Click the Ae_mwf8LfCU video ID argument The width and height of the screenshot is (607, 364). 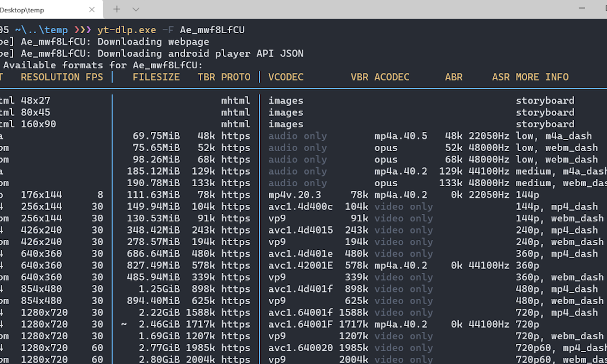[x=212, y=30]
